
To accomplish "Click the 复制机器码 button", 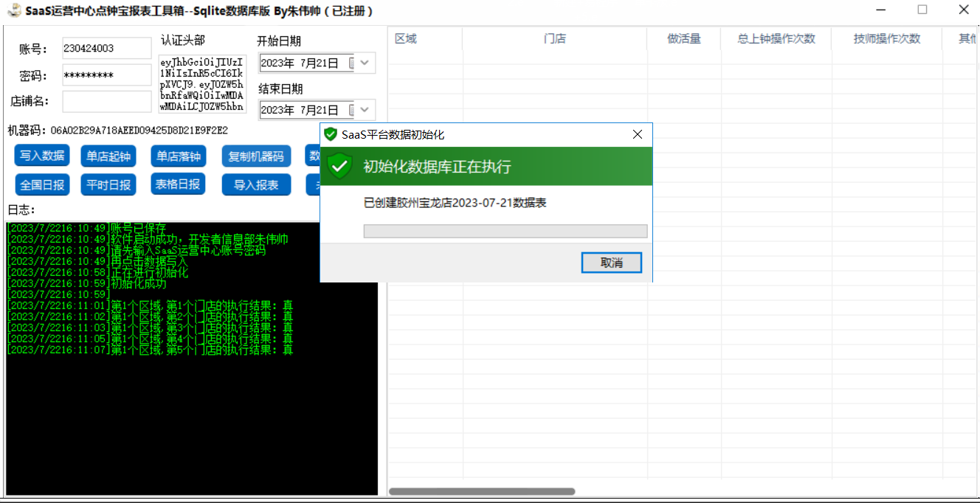I will (x=256, y=156).
